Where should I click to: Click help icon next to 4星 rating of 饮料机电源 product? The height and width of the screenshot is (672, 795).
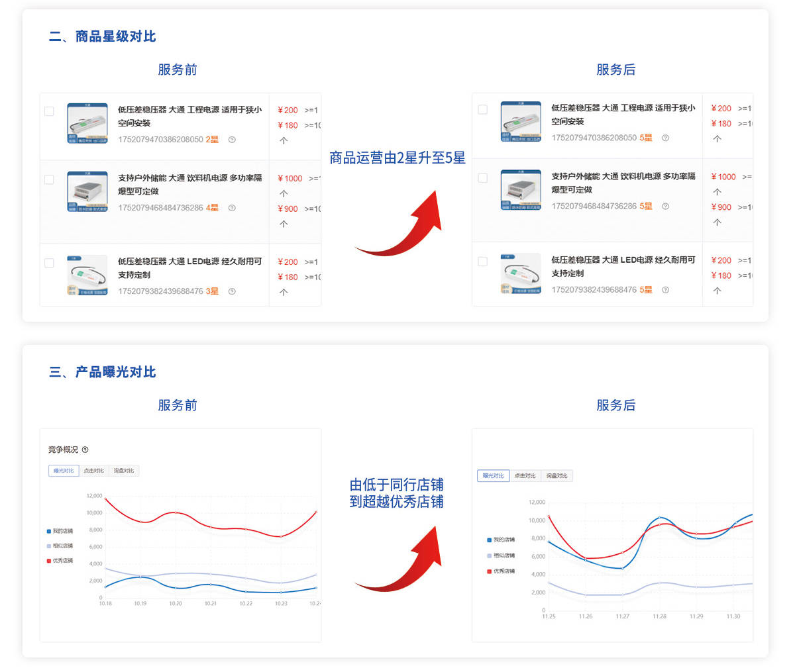coord(231,208)
